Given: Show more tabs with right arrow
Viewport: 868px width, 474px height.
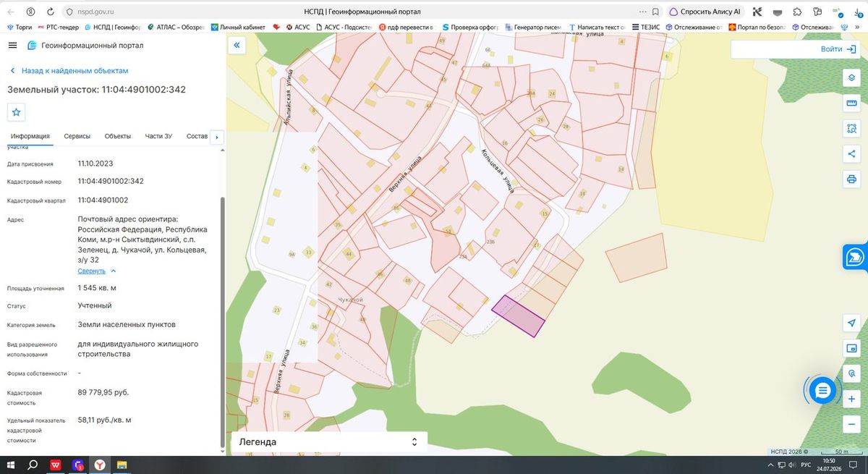Looking at the screenshot, I should coord(217,137).
